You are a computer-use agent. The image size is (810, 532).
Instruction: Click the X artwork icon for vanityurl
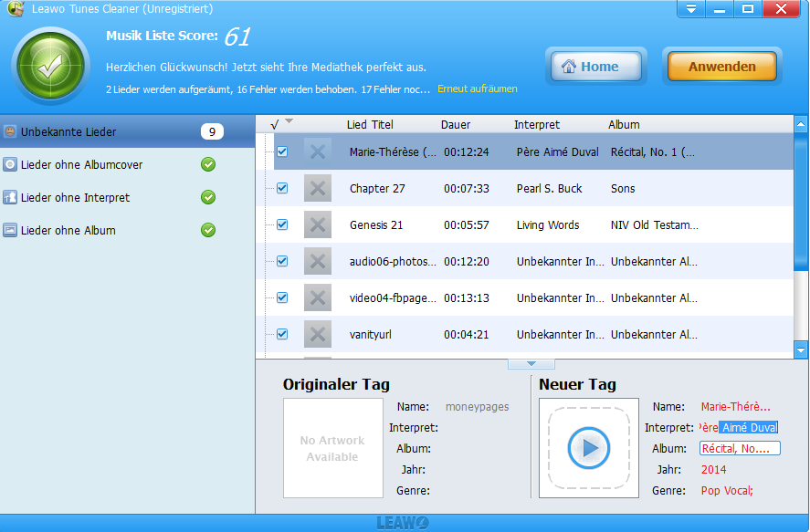click(318, 334)
